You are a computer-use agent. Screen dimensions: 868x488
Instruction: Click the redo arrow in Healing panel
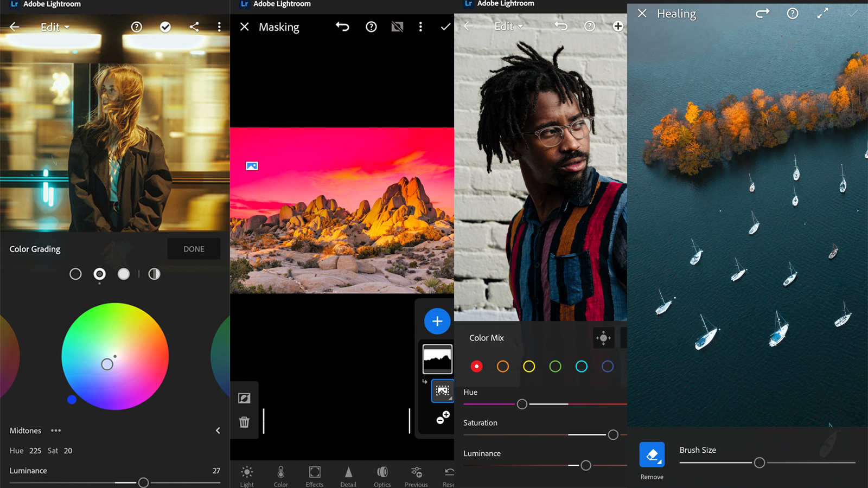coord(763,14)
